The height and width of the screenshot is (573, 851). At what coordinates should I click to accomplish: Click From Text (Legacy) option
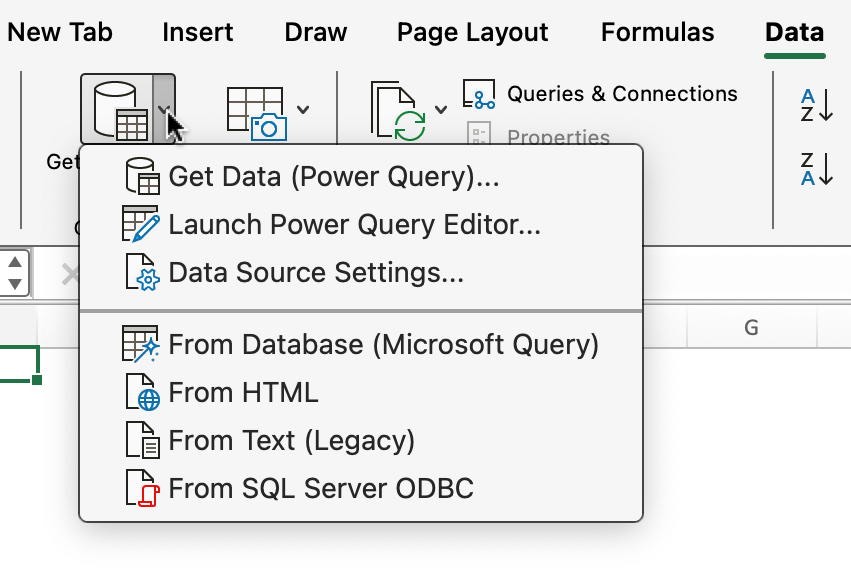coord(291,441)
